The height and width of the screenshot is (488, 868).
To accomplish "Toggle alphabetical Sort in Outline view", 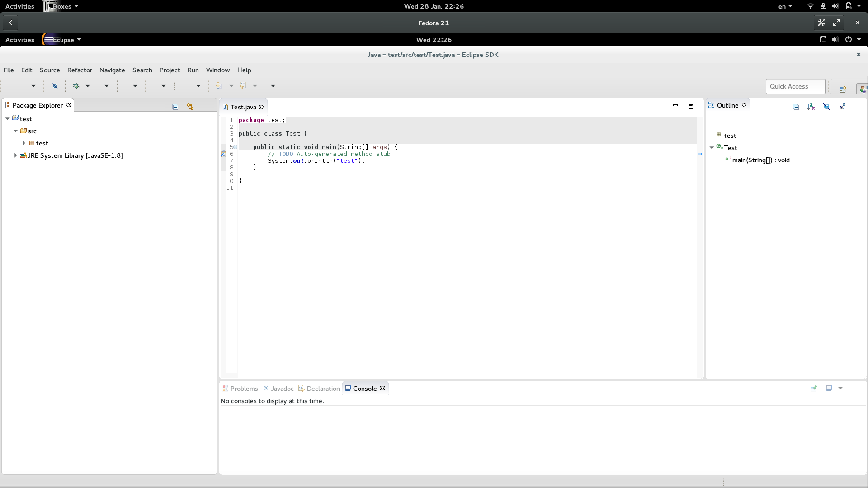I will point(811,107).
